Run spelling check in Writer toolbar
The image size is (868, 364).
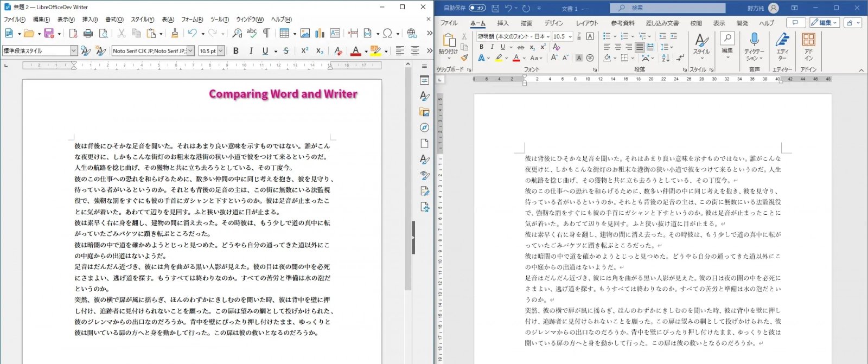(252, 34)
